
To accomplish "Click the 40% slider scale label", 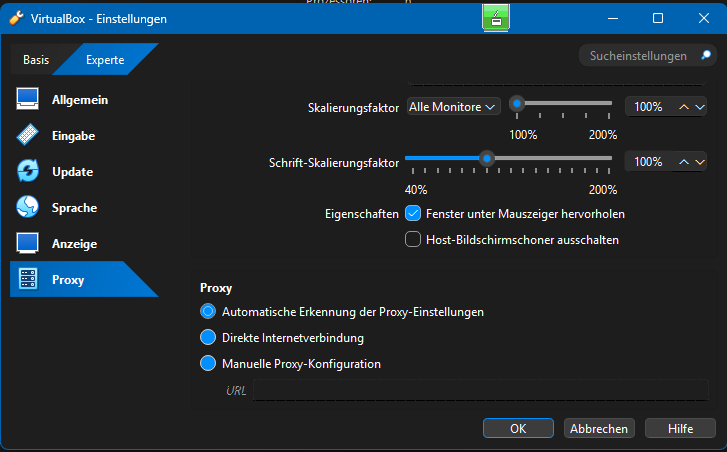I will click(x=416, y=190).
